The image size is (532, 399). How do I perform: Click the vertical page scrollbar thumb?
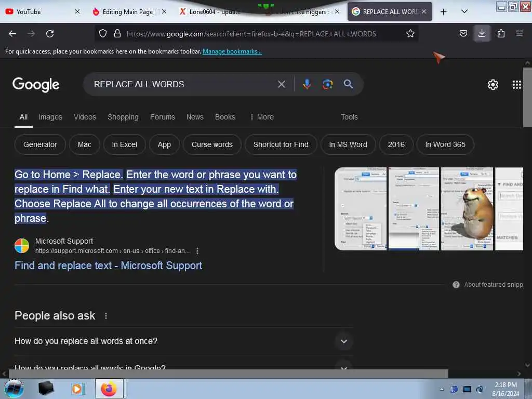pyautogui.click(x=527, y=97)
